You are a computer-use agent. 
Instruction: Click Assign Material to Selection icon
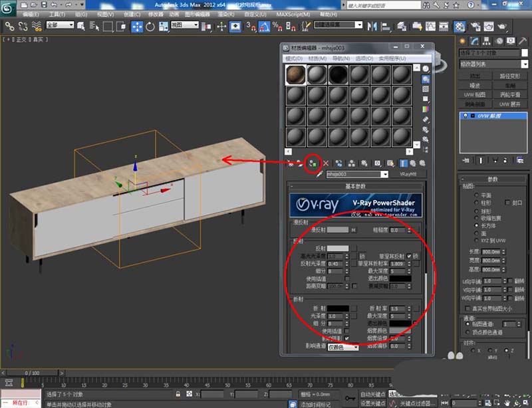click(313, 163)
